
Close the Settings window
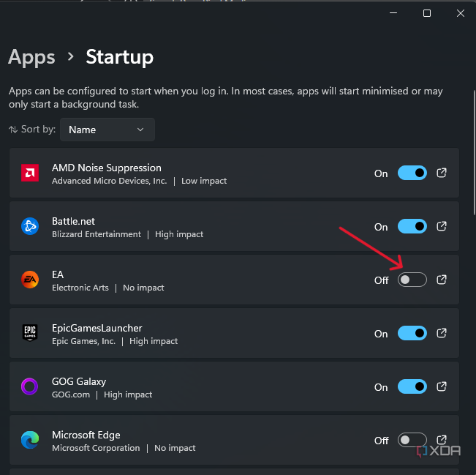coord(461,13)
